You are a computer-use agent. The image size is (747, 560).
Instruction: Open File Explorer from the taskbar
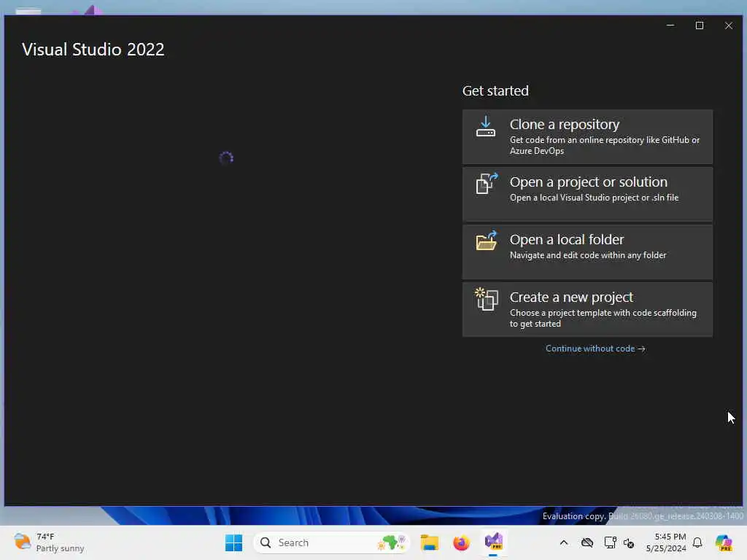pyautogui.click(x=429, y=542)
